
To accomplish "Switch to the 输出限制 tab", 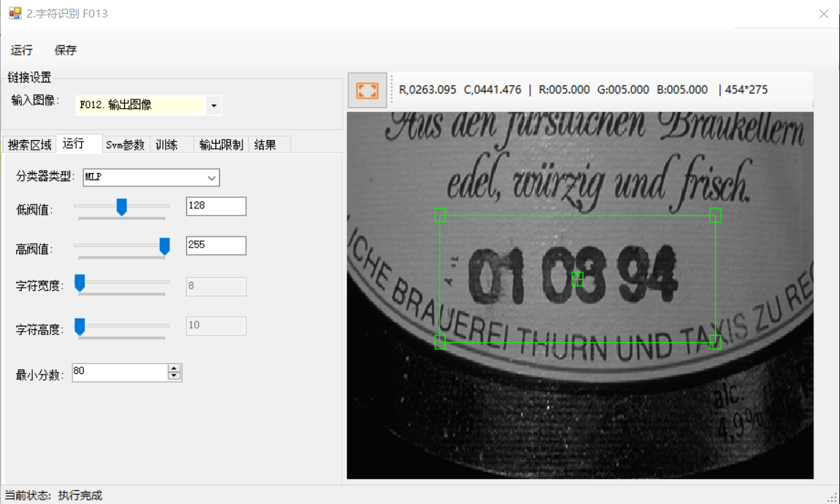I will (x=221, y=145).
